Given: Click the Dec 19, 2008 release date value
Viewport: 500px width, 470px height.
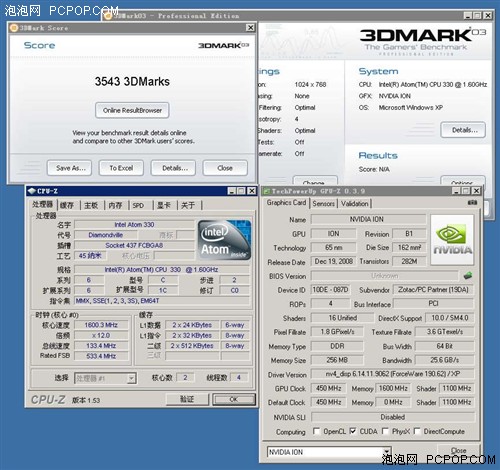Looking at the screenshot, I should tap(334, 261).
